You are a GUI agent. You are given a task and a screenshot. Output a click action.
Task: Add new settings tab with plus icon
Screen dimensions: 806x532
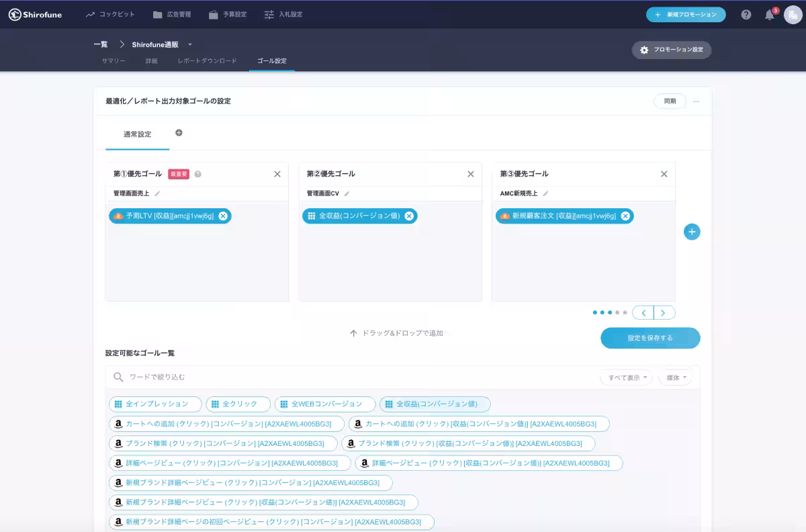pyautogui.click(x=179, y=133)
